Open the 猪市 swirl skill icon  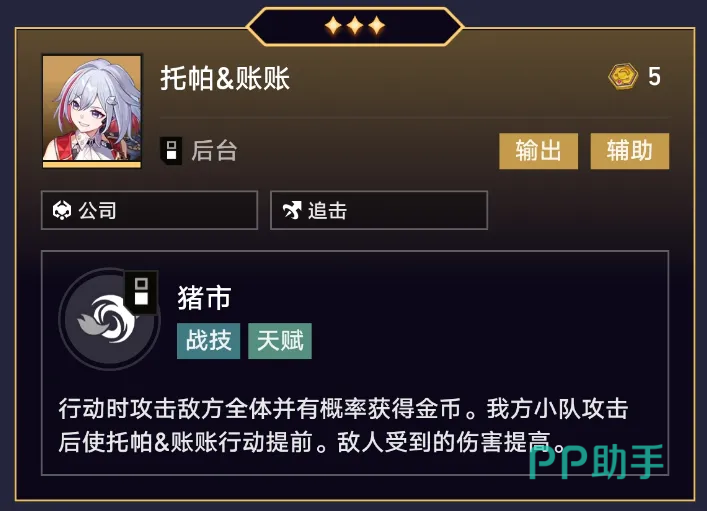click(109, 319)
